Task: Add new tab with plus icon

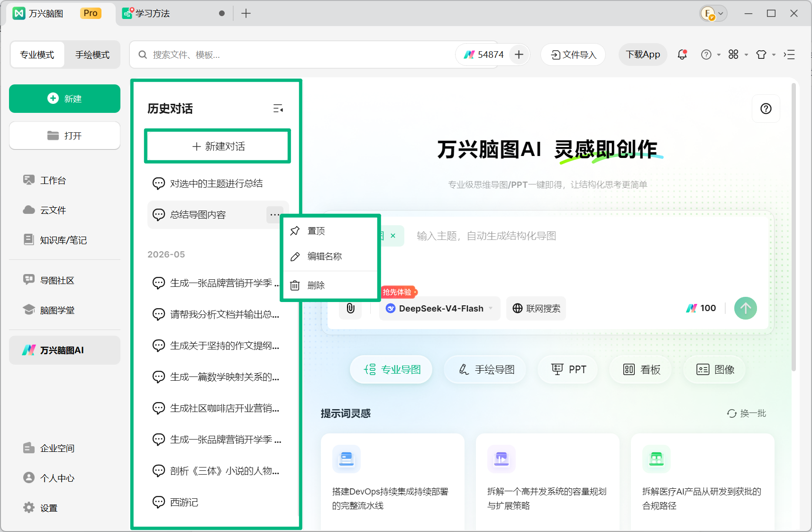Action: coord(246,13)
